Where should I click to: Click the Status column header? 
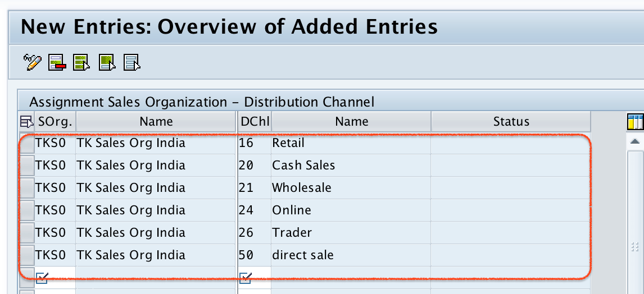coord(511,121)
